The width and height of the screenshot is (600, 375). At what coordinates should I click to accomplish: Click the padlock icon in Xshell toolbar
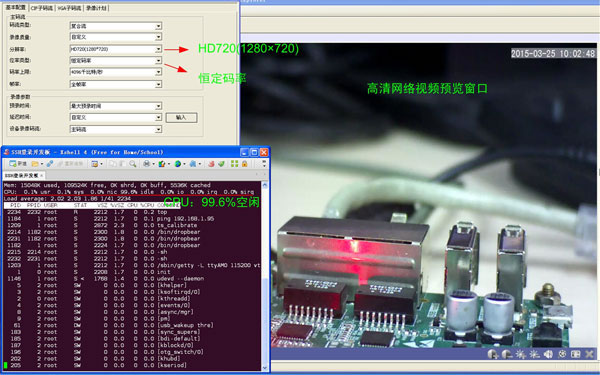point(245,164)
